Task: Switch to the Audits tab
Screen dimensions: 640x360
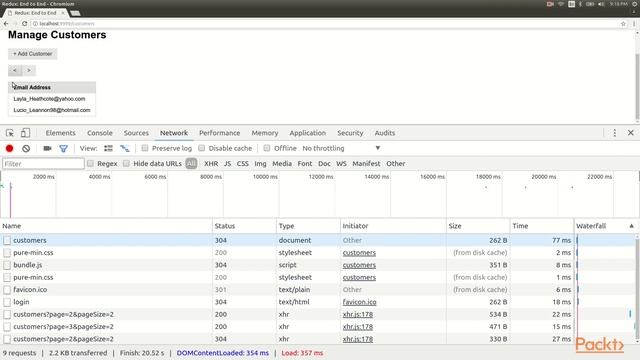Action: 385,133
